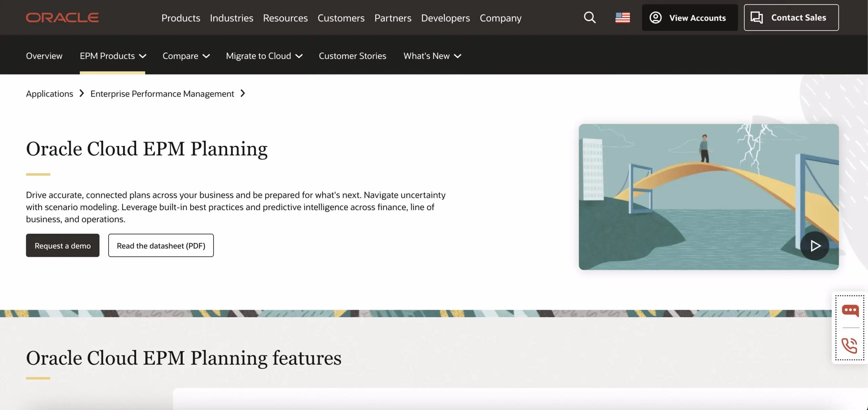The image size is (868, 410).
Task: Navigate to Applications via breadcrumb link
Action: 50,94
